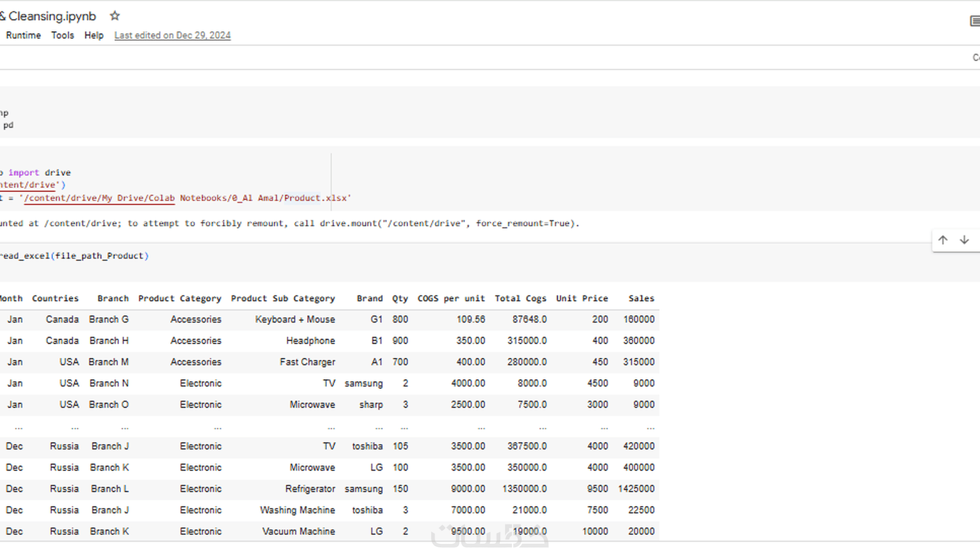
Task: Click Canada in the Branch G row
Action: pos(62,319)
